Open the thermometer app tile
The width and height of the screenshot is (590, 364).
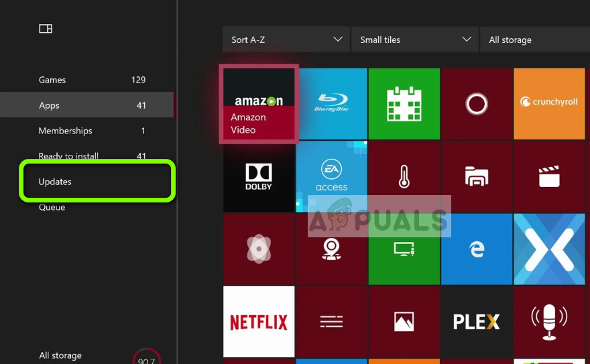coord(404,176)
